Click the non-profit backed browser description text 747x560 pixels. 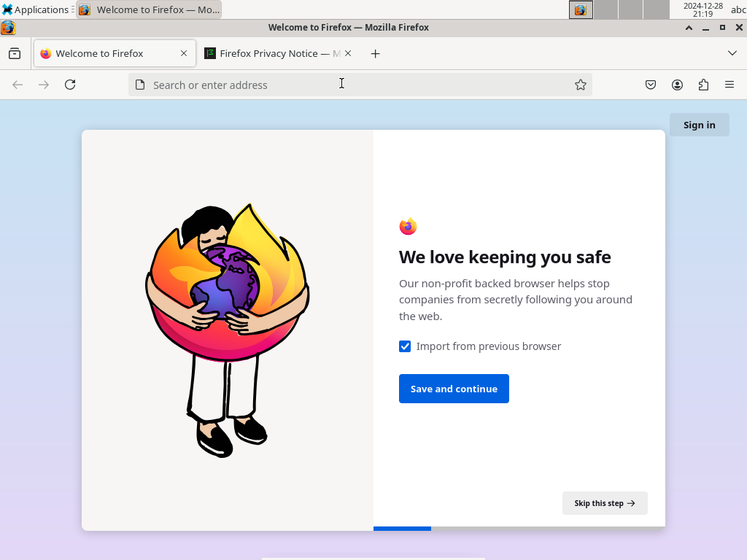click(x=516, y=300)
